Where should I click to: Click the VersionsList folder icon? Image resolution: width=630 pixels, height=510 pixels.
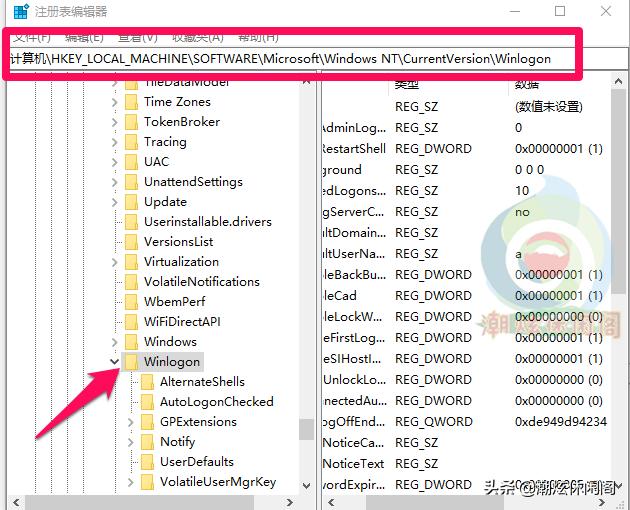(131, 242)
